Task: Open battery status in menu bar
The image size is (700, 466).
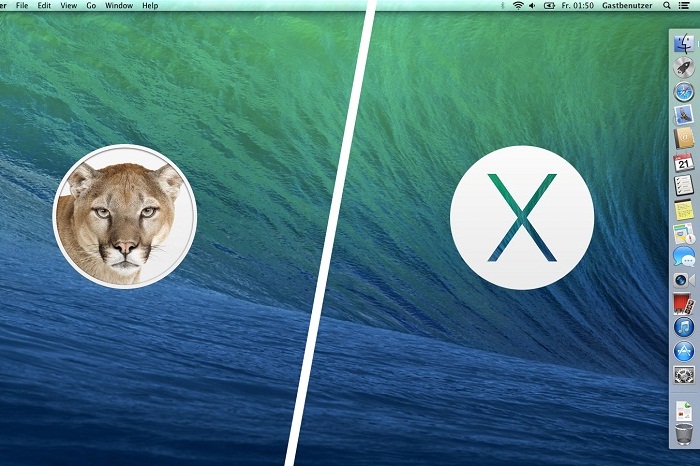Action: (x=549, y=5)
